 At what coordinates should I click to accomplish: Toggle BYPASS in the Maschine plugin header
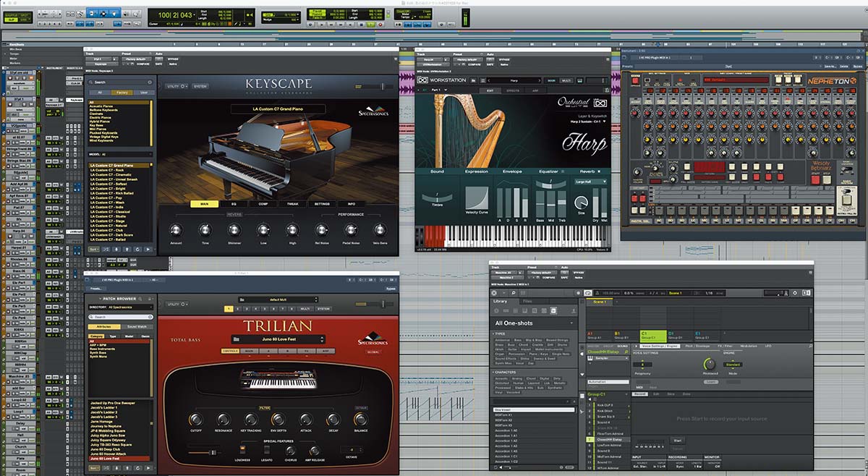[x=579, y=273]
